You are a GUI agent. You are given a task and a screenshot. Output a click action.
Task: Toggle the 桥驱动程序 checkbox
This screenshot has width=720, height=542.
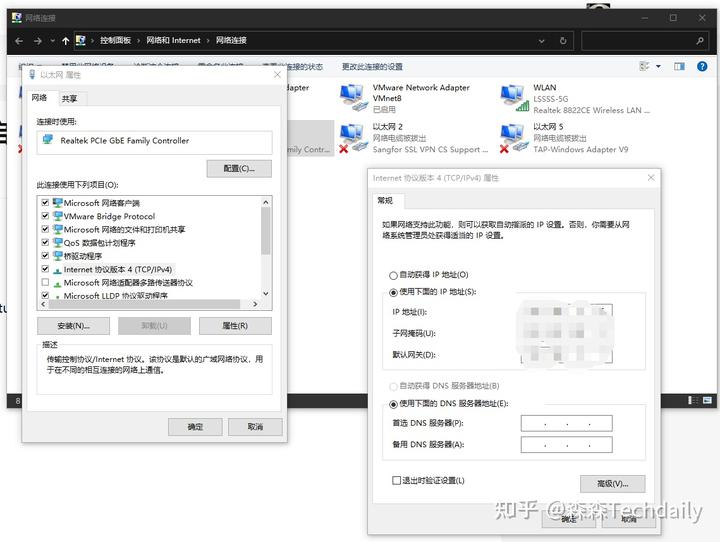point(45,256)
